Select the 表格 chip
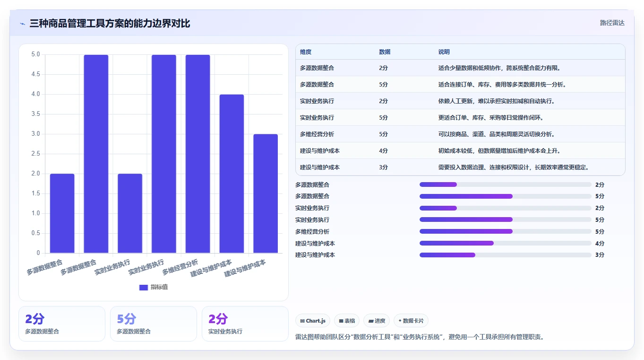This screenshot has height=360, width=644. [347, 321]
